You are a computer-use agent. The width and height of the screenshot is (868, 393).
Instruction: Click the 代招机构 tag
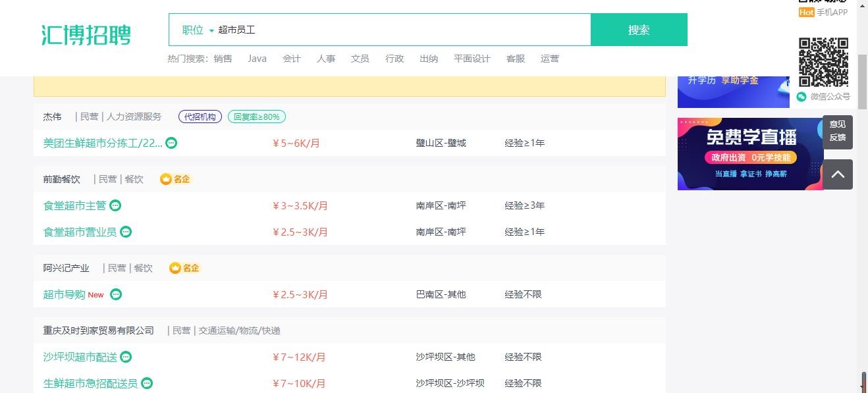pos(200,117)
